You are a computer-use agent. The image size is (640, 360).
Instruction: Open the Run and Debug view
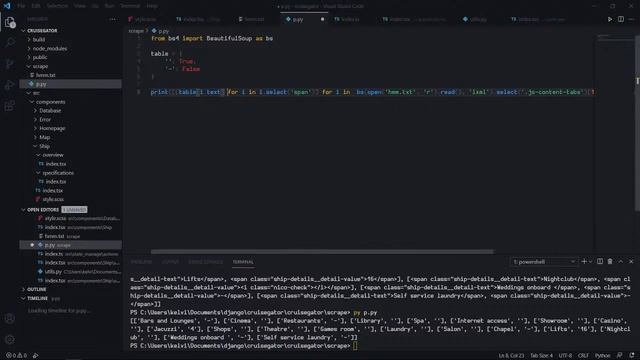point(9,85)
